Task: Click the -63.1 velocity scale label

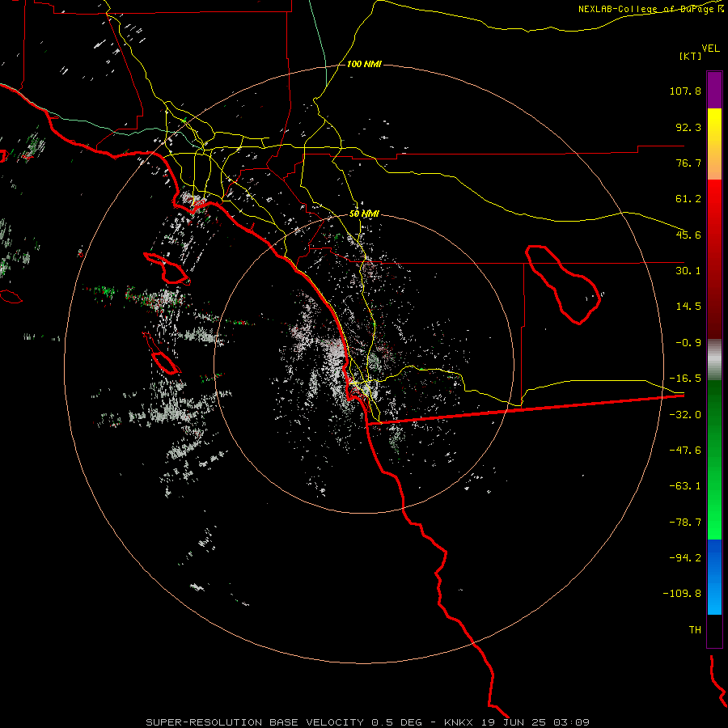Action: (x=685, y=486)
